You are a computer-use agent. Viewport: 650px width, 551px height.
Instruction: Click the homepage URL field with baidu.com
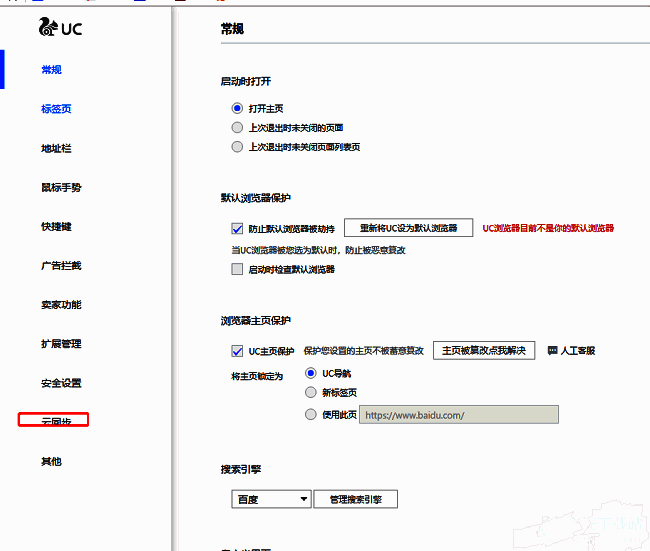click(x=459, y=415)
